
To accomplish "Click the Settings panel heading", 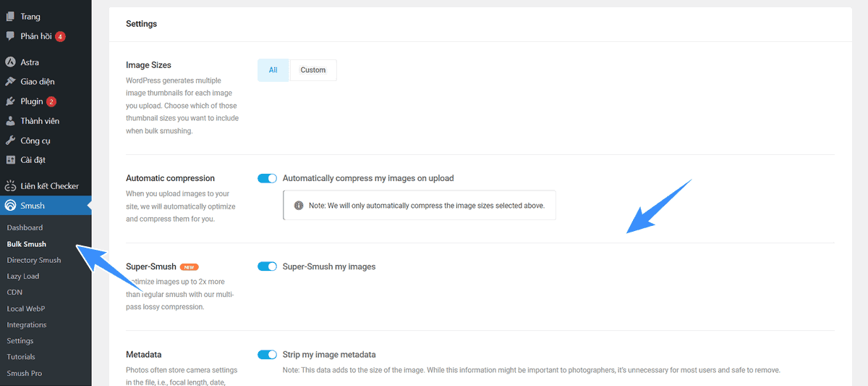I will pos(141,24).
